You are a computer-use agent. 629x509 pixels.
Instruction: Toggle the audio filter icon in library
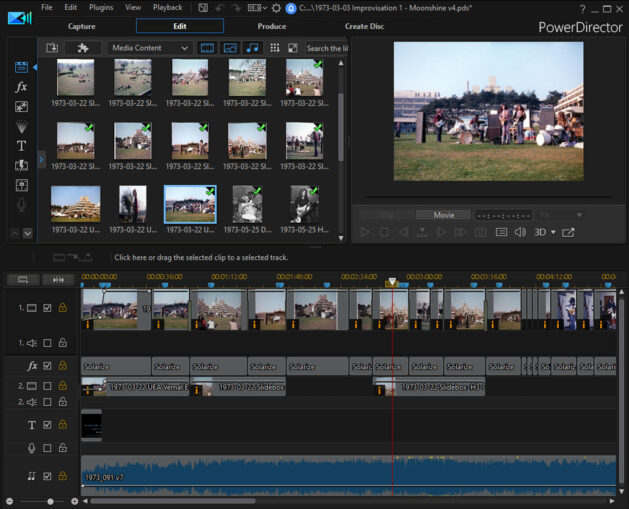pyautogui.click(x=252, y=48)
